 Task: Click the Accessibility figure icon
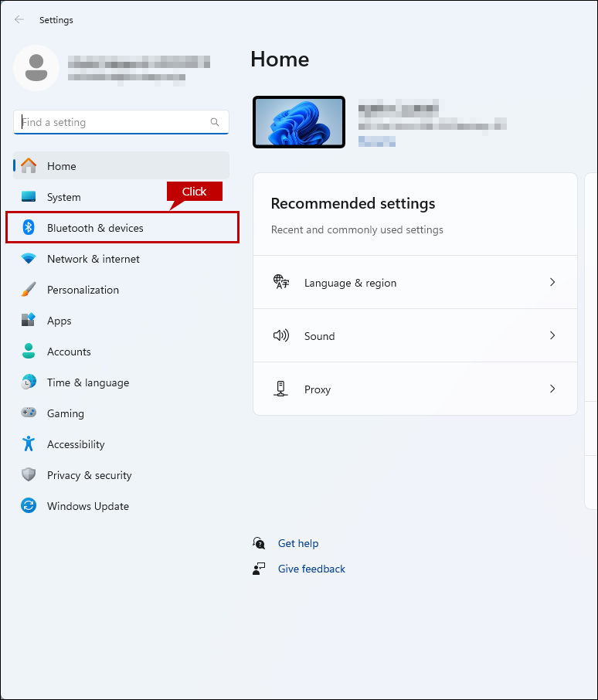(29, 443)
